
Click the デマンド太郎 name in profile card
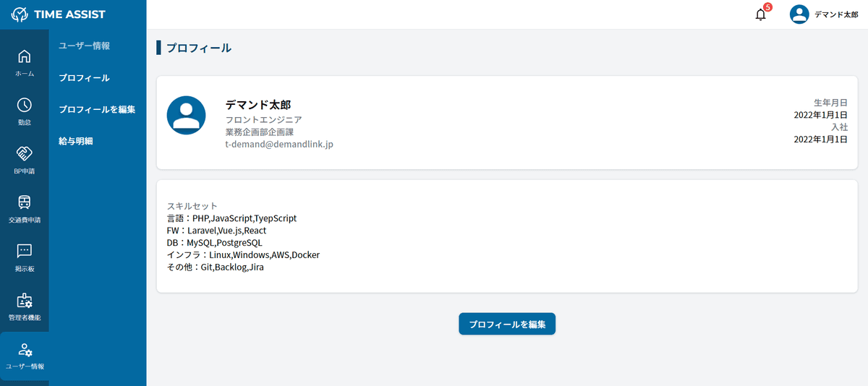[258, 105]
